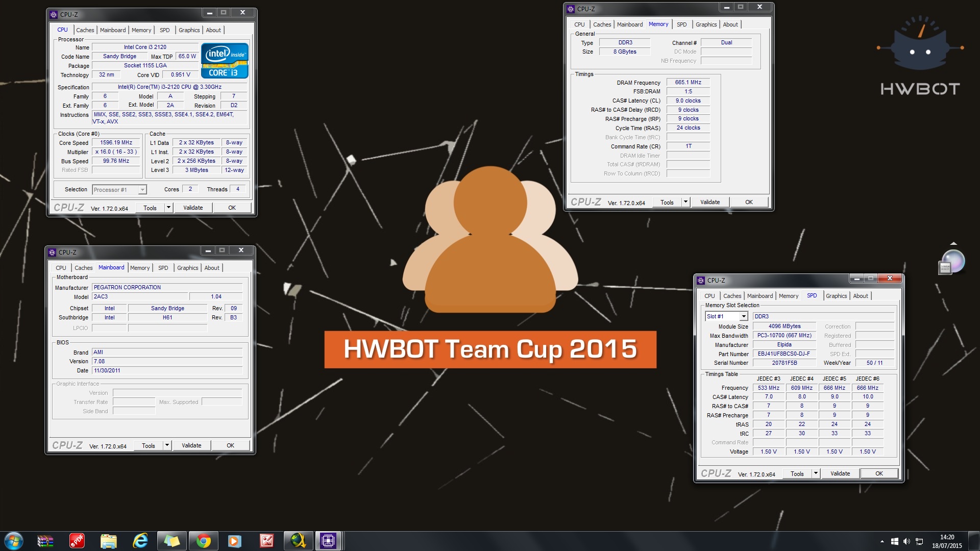The image size is (980, 551).
Task: Click the CAS# Latency value 9.0 clocks
Action: click(x=688, y=101)
